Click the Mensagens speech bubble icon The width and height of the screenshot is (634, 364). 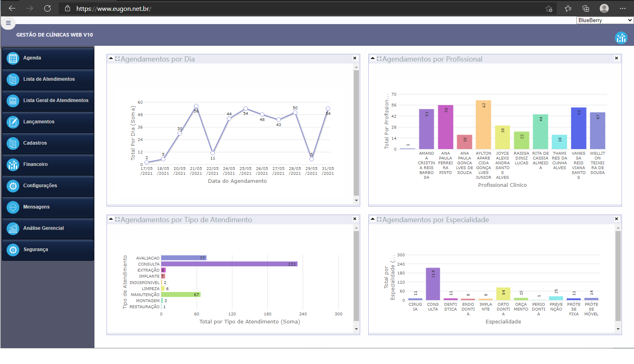pyautogui.click(x=13, y=207)
